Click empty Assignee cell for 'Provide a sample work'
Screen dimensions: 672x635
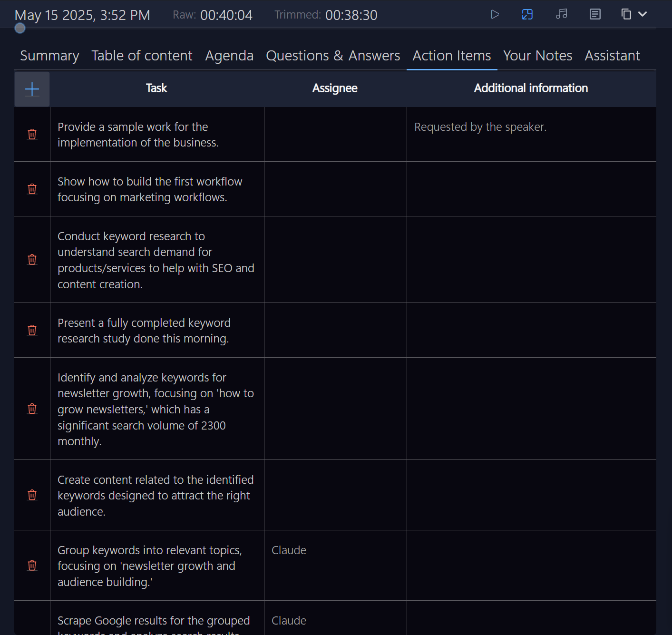click(x=335, y=135)
